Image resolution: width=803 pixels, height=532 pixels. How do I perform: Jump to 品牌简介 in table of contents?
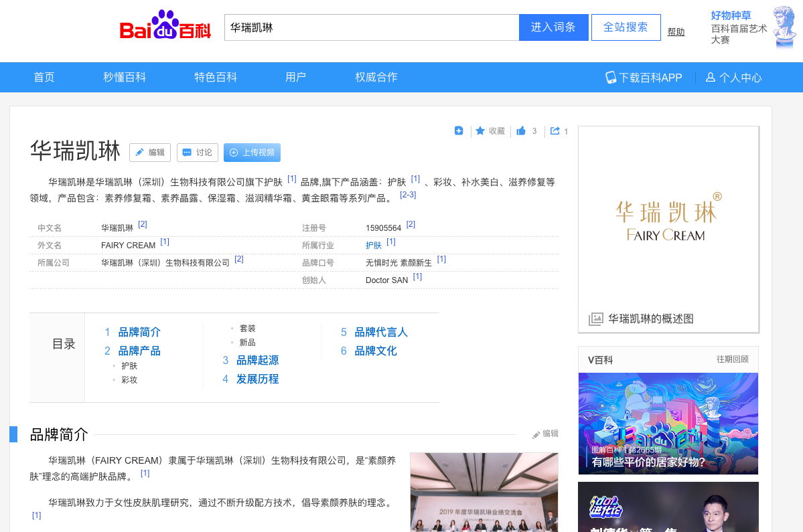(x=139, y=332)
